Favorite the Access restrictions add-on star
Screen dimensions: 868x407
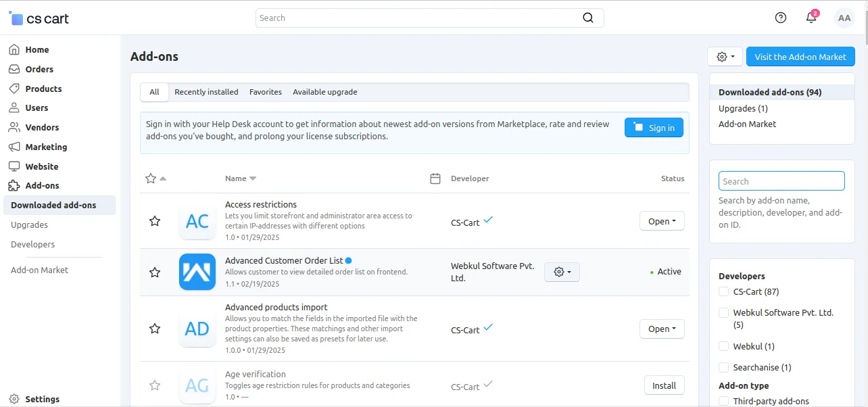pyautogui.click(x=155, y=220)
